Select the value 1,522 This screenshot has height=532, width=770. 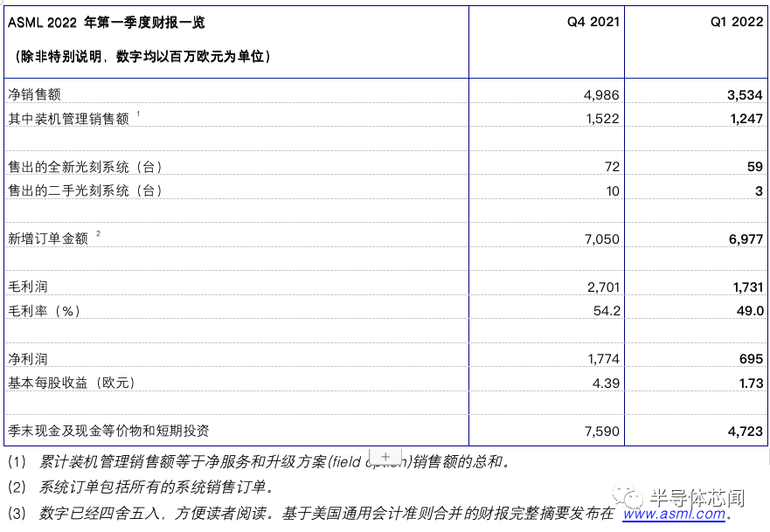point(602,119)
